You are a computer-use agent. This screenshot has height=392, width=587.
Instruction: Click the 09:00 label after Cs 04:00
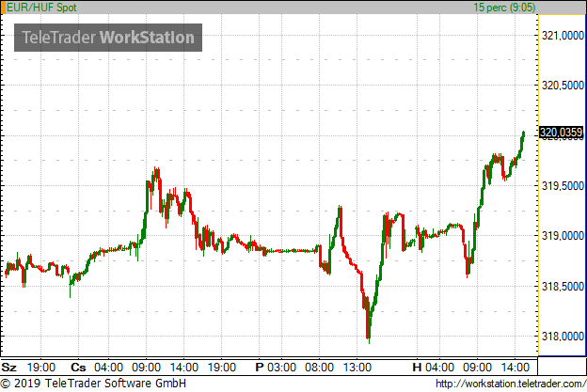coord(146,368)
